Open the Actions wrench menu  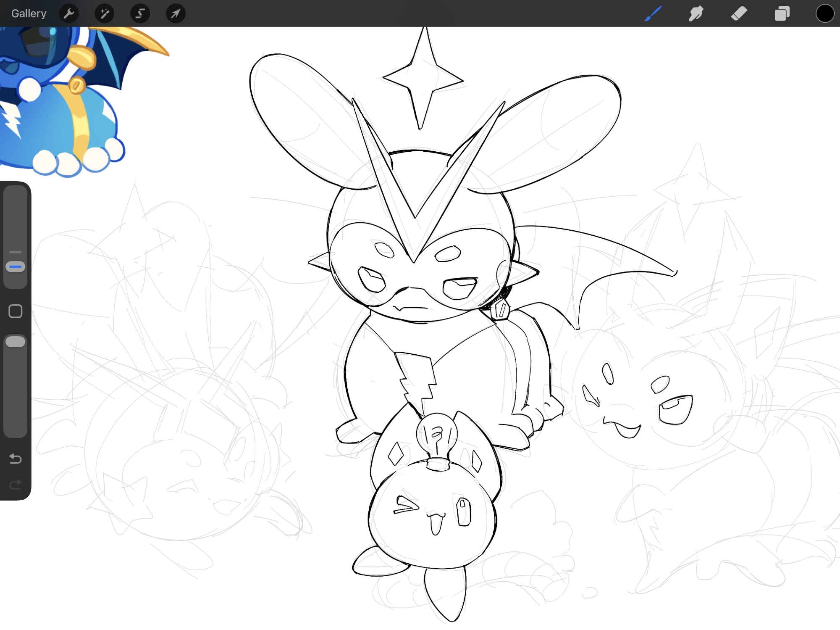point(69,14)
